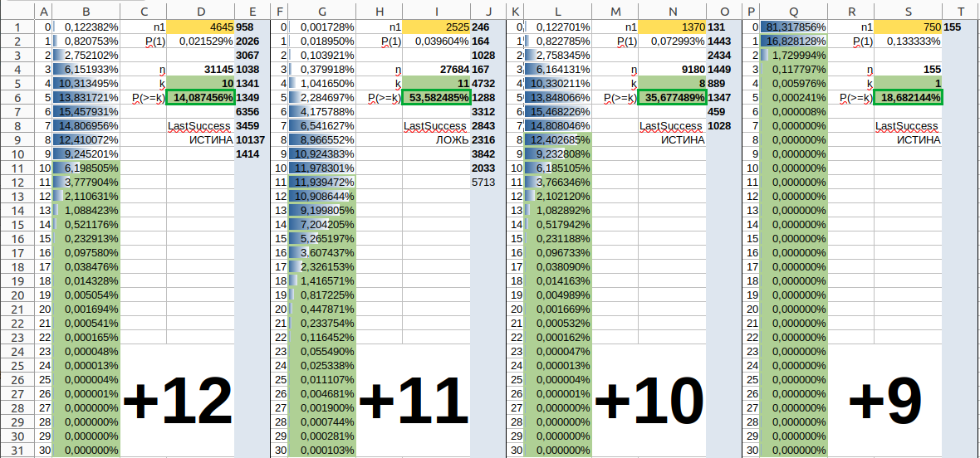Select ИСТИНА cell in column D
The height and width of the screenshot is (458, 980).
click(x=201, y=139)
